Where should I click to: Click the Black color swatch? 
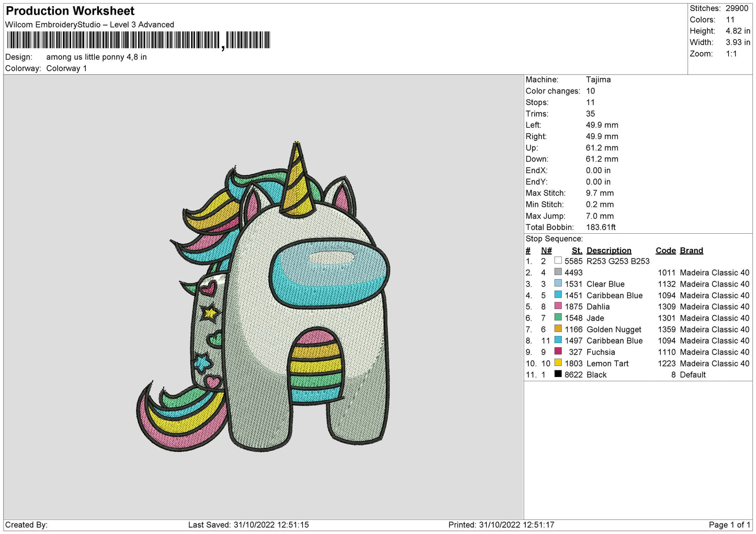click(x=558, y=374)
